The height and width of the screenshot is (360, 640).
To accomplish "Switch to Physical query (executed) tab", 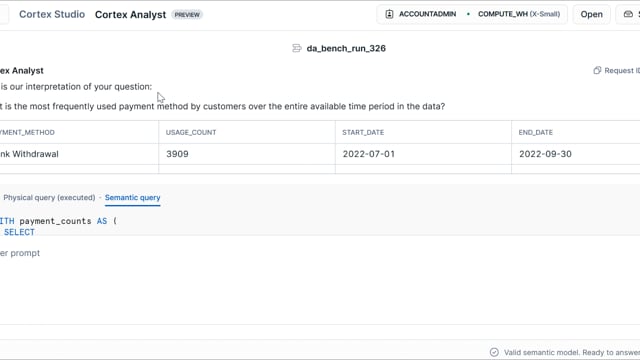I will [x=49, y=198].
